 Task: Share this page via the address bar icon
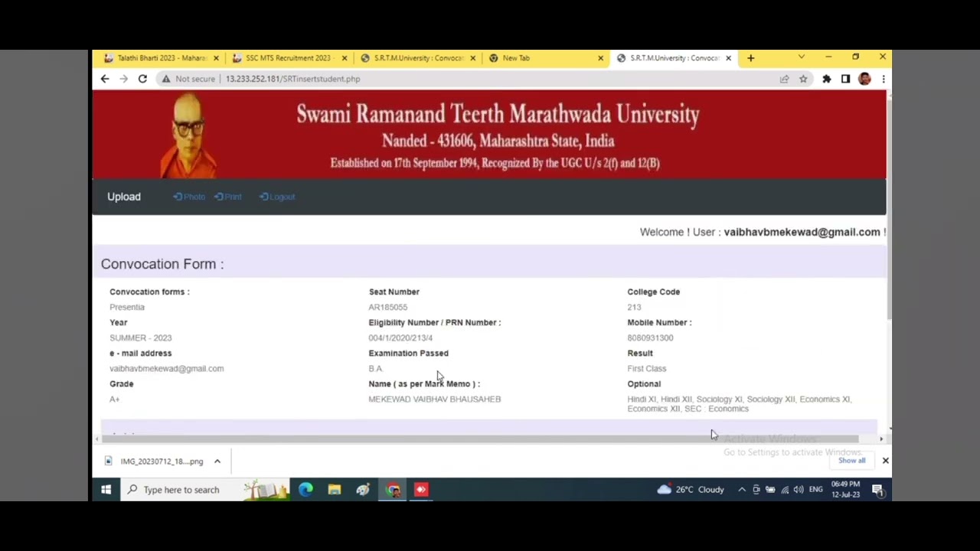(784, 79)
